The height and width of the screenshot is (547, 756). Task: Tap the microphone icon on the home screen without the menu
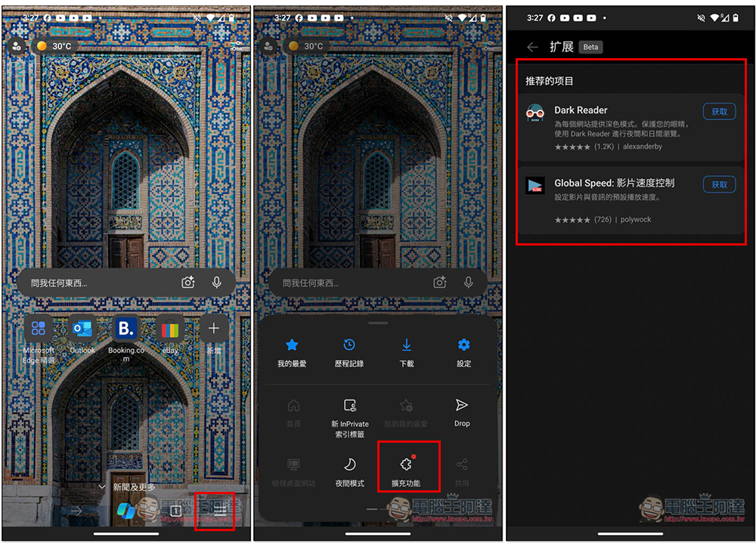pos(216,283)
